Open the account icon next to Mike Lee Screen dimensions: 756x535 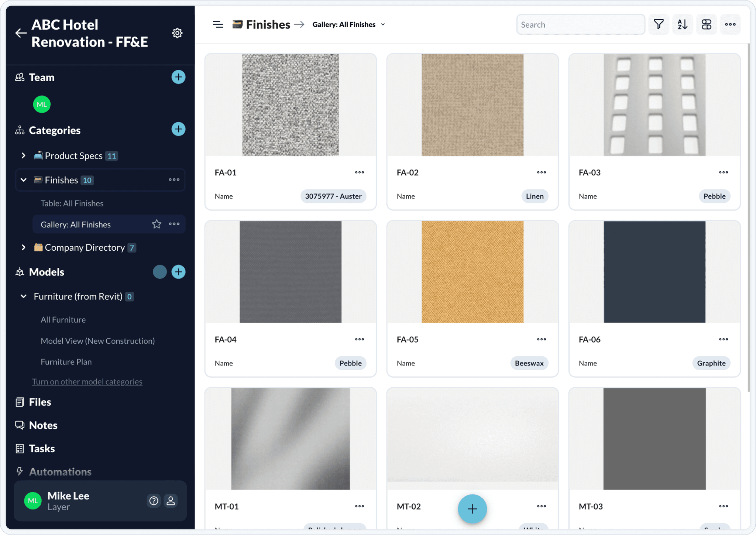(171, 501)
